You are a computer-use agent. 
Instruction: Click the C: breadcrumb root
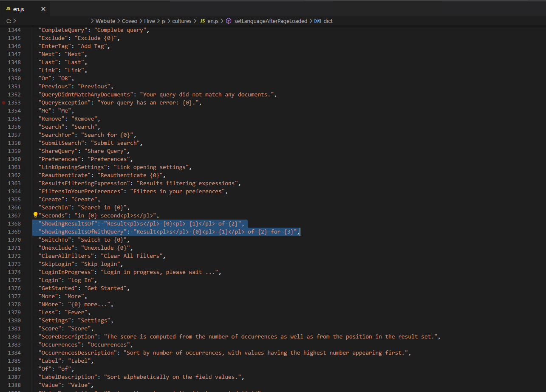coord(9,21)
